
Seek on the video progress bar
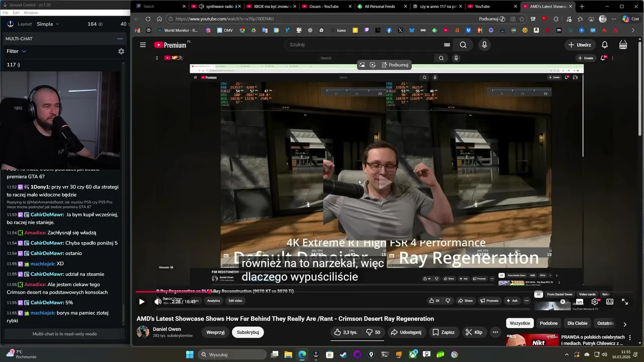click(384, 292)
